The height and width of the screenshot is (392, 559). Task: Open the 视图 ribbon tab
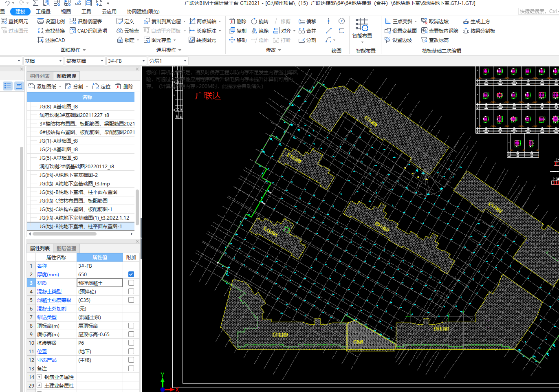pos(66,11)
